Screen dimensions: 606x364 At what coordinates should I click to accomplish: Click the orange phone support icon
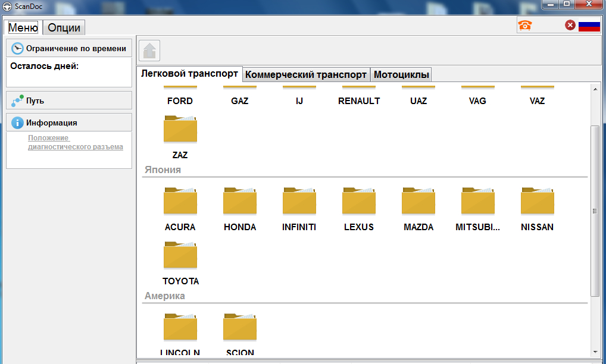(525, 25)
